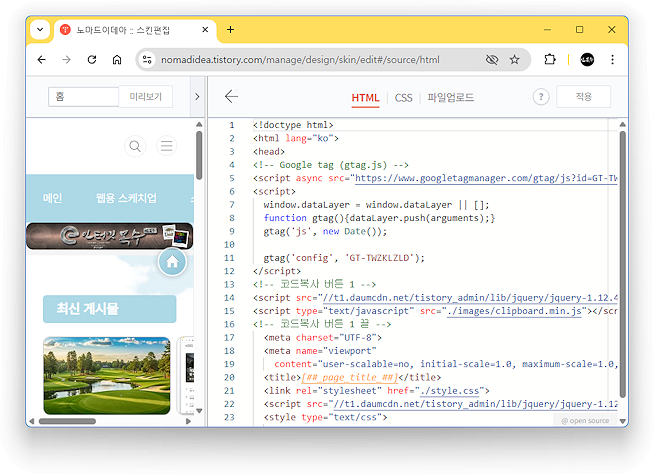Open the browser extensions puzzle icon
Image resolution: width=654 pixels, height=475 pixels.
[550, 60]
